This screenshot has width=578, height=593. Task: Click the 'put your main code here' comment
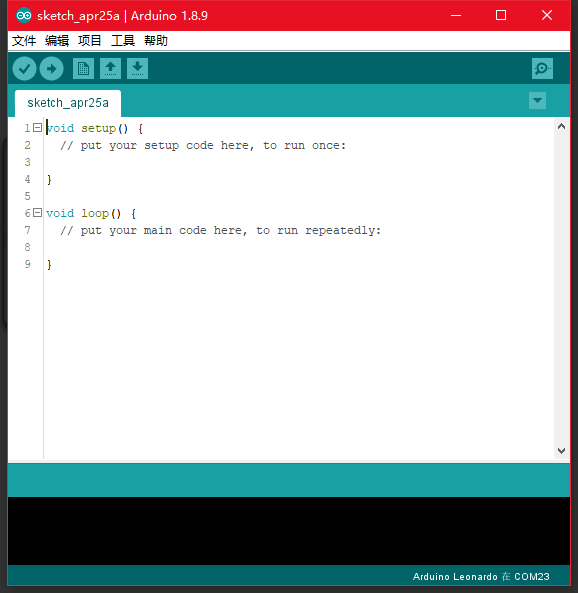point(221,231)
